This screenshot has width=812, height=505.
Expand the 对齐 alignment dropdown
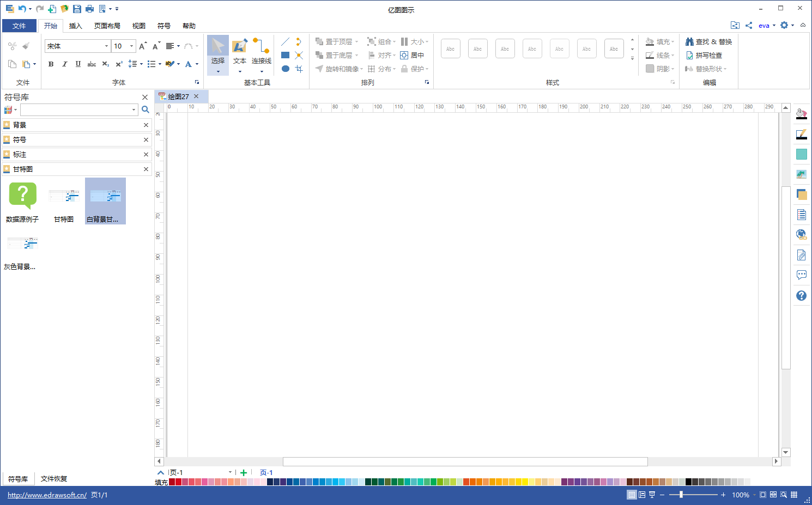click(x=394, y=55)
